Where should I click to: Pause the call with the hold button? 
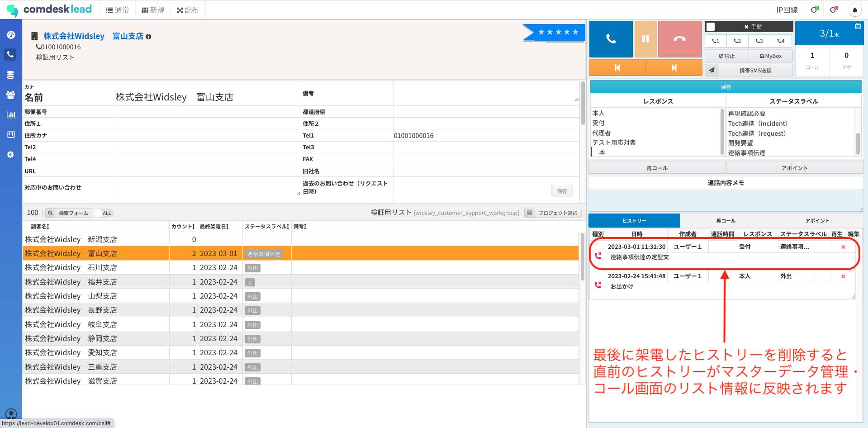click(645, 39)
